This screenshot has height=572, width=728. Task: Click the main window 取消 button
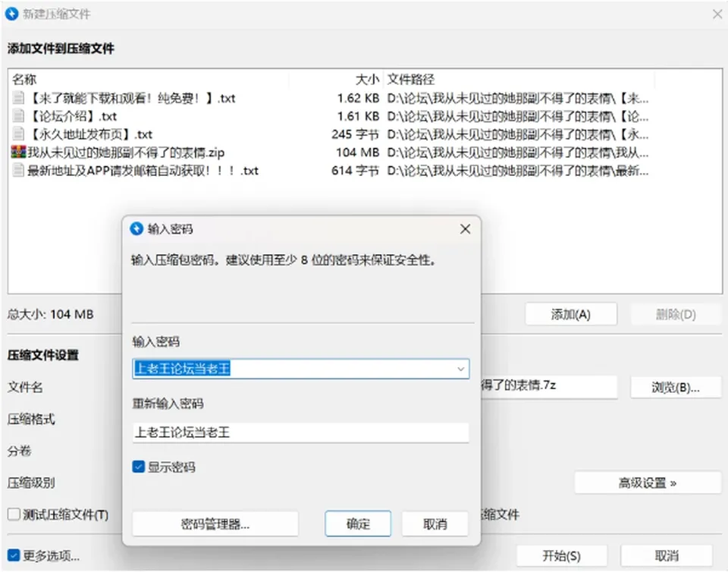[667, 556]
